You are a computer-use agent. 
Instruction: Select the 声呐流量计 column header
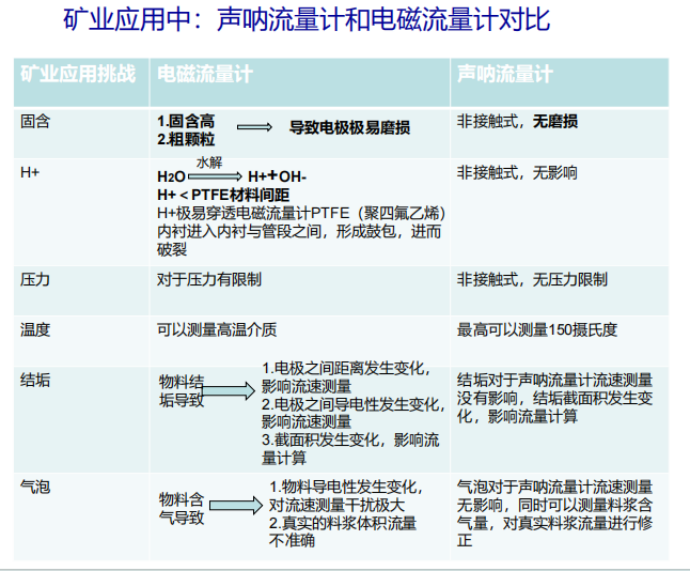coord(505,76)
